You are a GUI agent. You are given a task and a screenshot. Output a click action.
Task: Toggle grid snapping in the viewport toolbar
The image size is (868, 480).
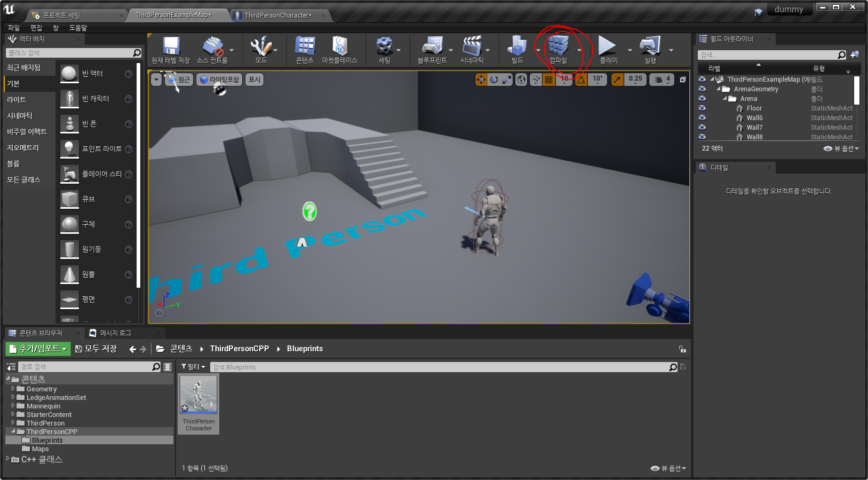pos(548,80)
